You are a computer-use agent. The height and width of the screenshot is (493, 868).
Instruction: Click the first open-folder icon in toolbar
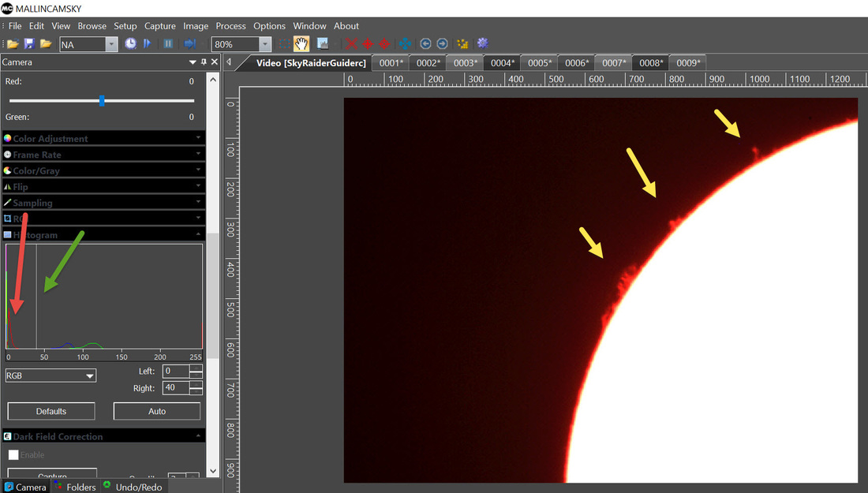point(13,43)
